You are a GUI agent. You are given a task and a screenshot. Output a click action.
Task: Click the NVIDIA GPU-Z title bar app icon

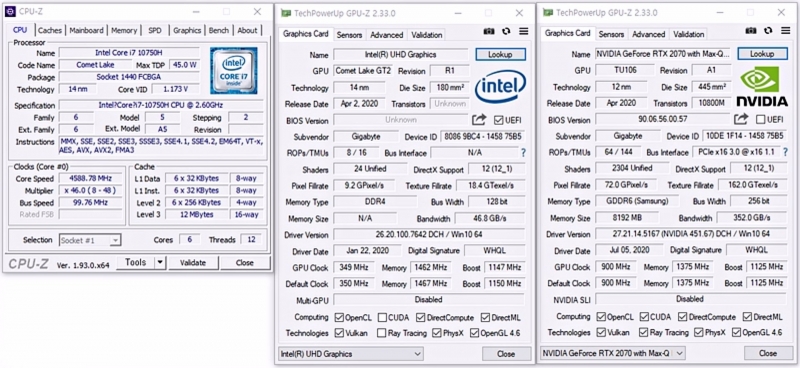tap(548, 12)
